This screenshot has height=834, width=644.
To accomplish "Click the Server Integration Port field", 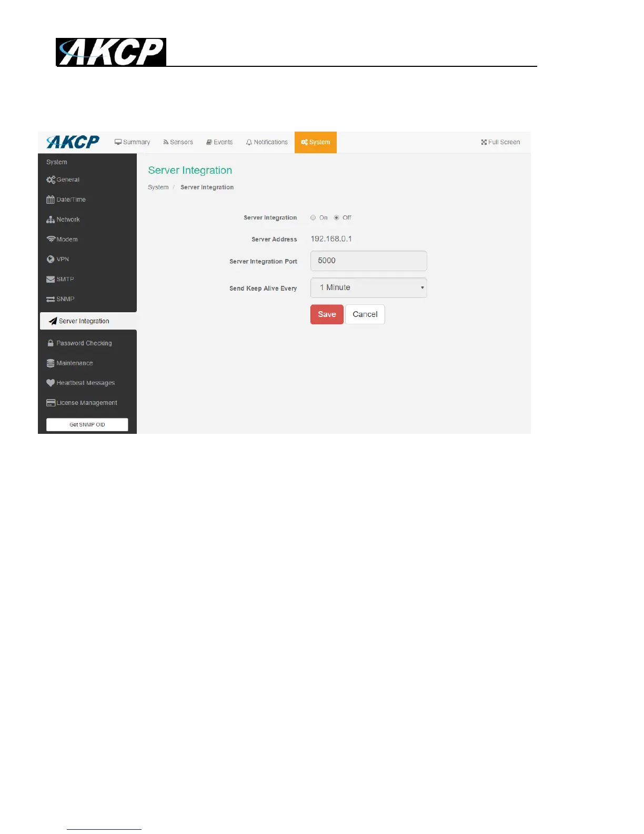I will (368, 261).
